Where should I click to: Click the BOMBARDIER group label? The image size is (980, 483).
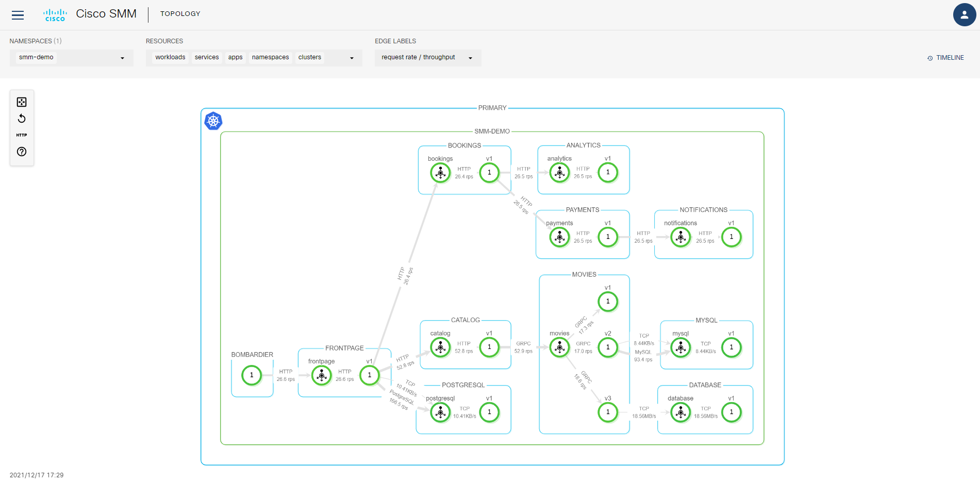click(252, 355)
